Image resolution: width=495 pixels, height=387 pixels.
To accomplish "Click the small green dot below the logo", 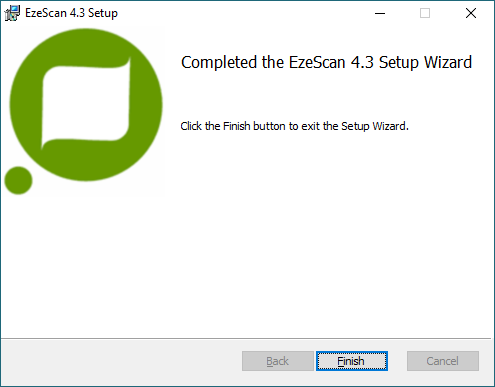I will [x=18, y=180].
